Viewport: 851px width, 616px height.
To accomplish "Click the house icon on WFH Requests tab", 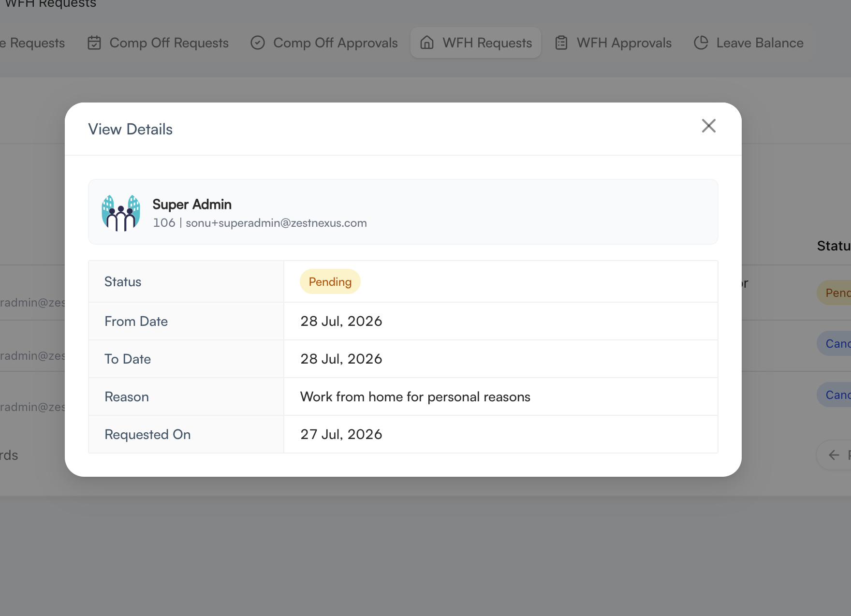I will pos(427,43).
